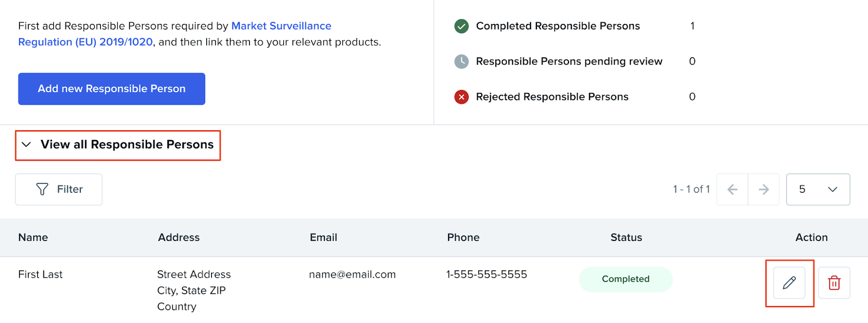Click the Name column header
Screen dimensions: 868x323
pyautogui.click(x=33, y=237)
